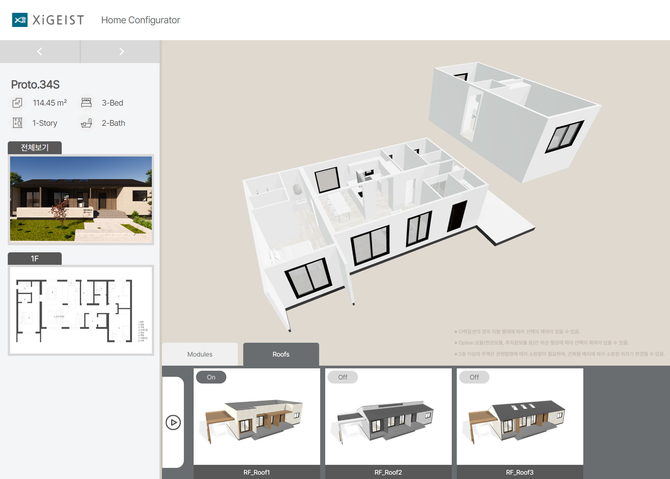Click the bathtub icon next to 2-Bath

click(x=86, y=123)
